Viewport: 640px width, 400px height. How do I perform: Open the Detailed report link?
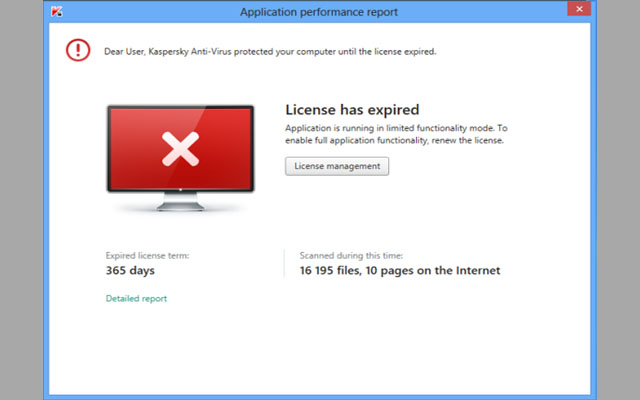click(x=136, y=298)
